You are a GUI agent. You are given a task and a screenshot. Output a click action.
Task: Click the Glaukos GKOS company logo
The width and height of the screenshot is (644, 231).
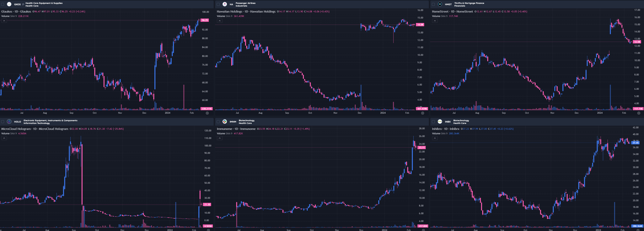click(x=9, y=4)
